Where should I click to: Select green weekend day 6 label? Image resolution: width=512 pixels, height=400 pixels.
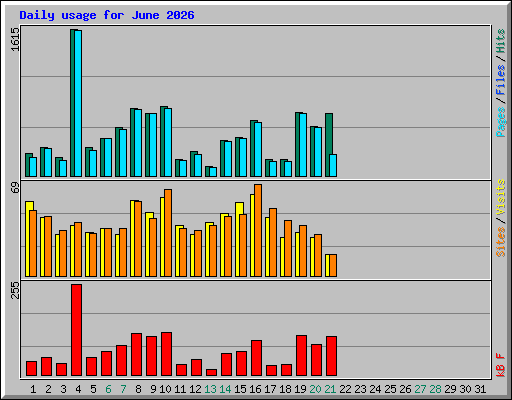click(108, 389)
